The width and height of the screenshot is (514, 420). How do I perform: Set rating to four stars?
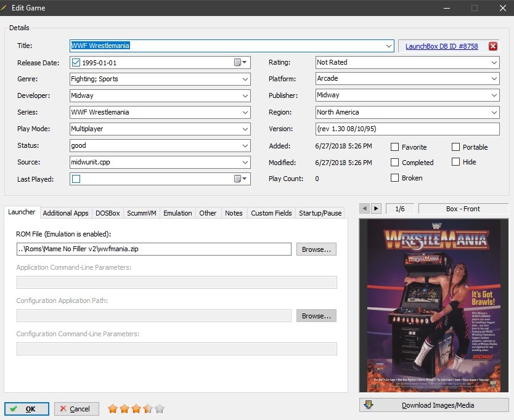click(148, 408)
